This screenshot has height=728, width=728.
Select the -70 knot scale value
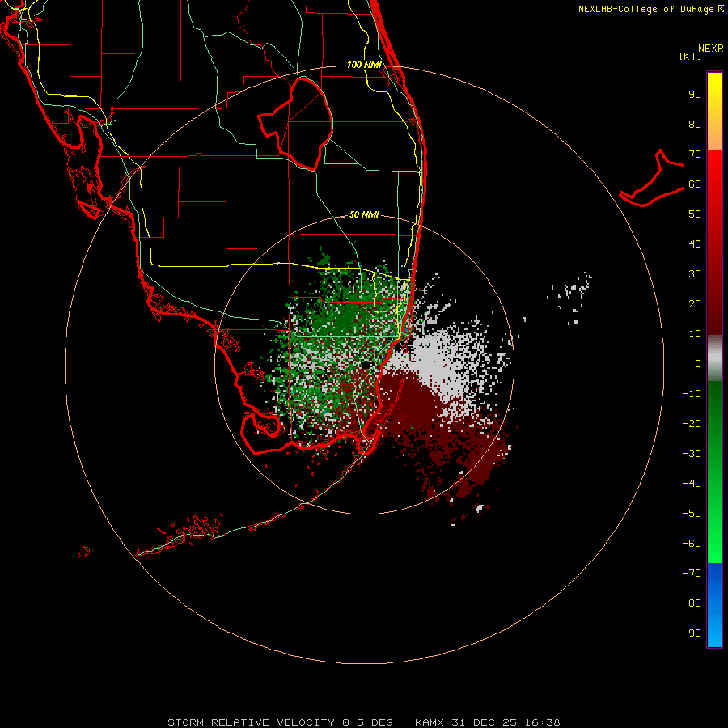tap(692, 574)
